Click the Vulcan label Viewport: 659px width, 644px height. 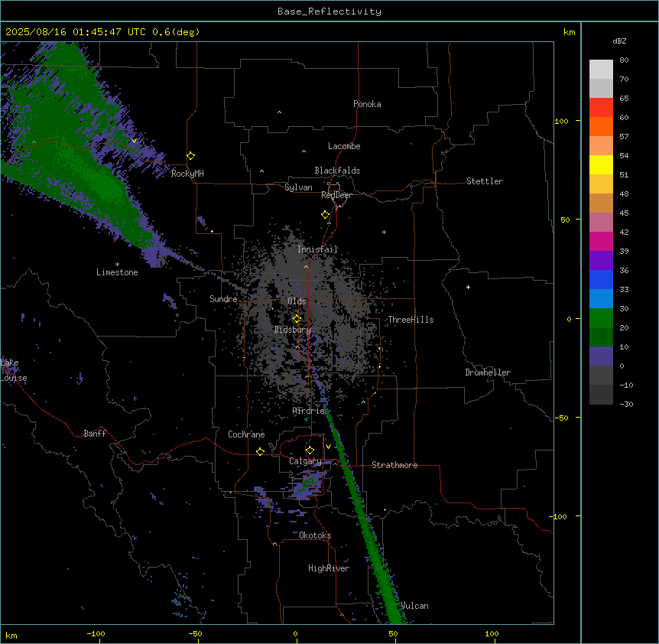[x=415, y=606]
